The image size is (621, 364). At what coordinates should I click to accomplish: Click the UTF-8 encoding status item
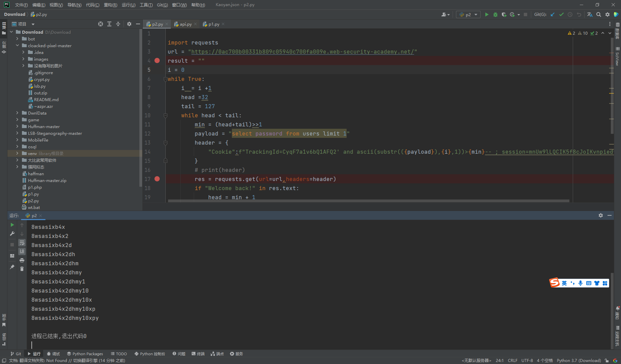point(527,360)
